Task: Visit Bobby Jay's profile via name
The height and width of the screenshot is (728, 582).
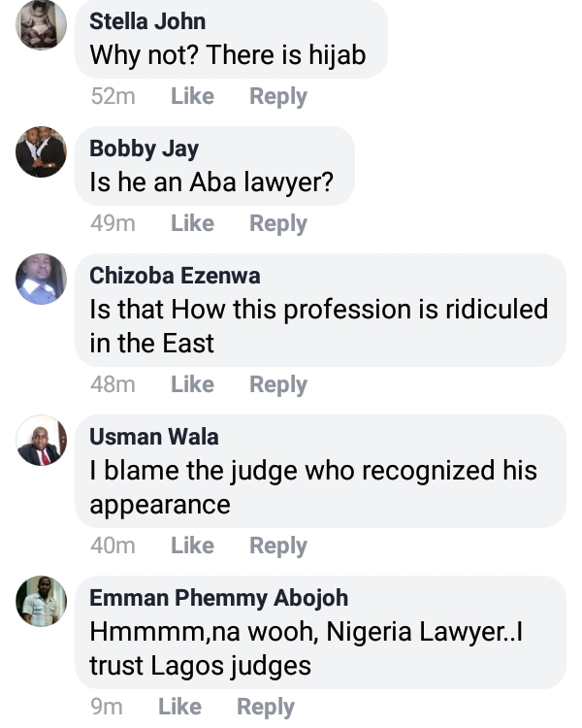Action: (144, 149)
